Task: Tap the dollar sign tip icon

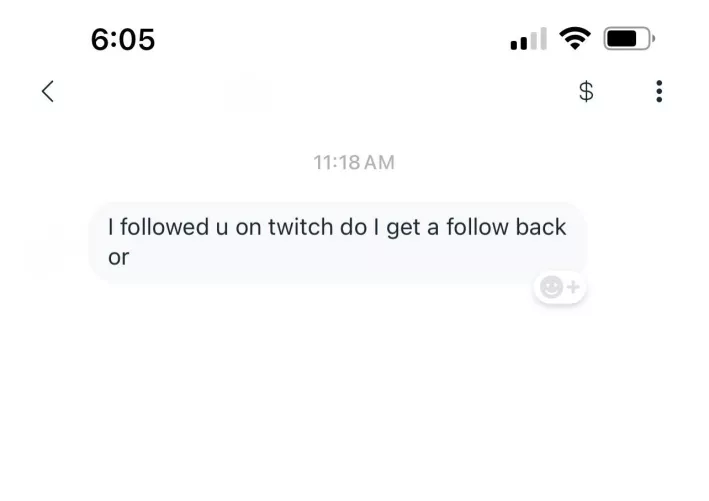Action: point(587,92)
